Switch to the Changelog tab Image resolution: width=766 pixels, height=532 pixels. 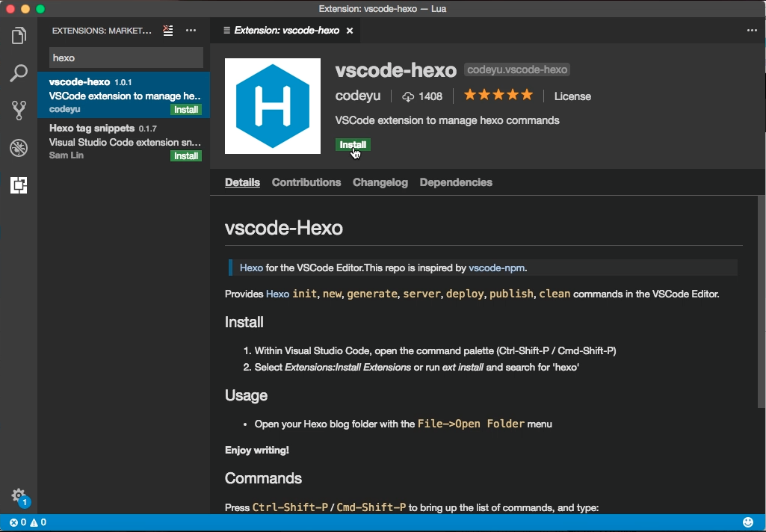380,182
